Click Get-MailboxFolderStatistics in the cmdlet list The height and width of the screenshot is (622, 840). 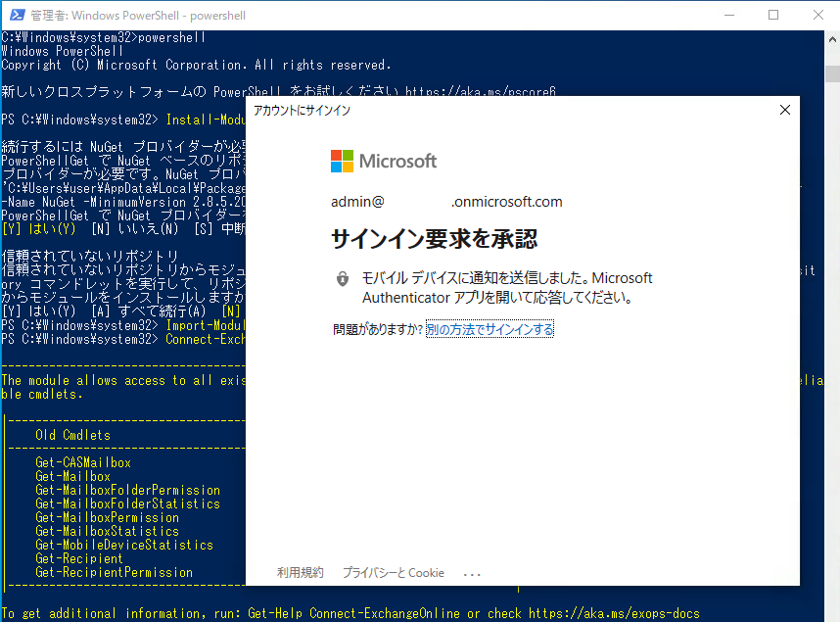[127, 504]
